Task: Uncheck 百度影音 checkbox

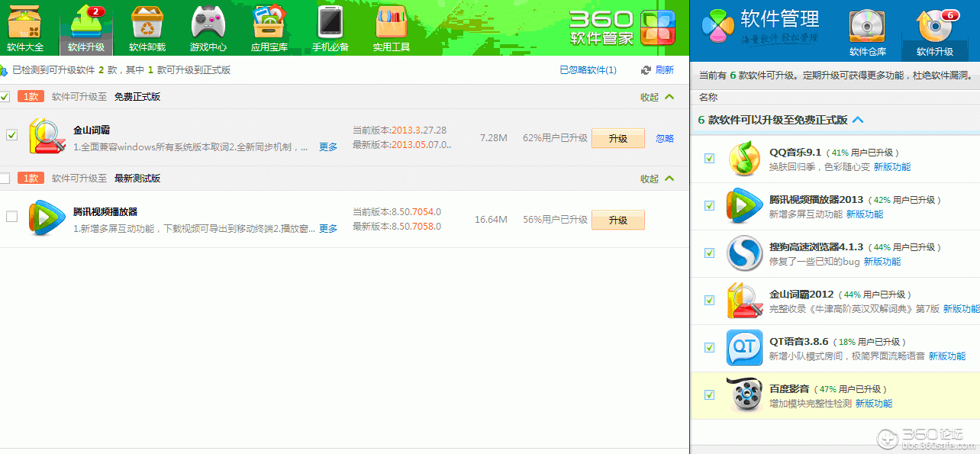Action: pyautogui.click(x=710, y=394)
